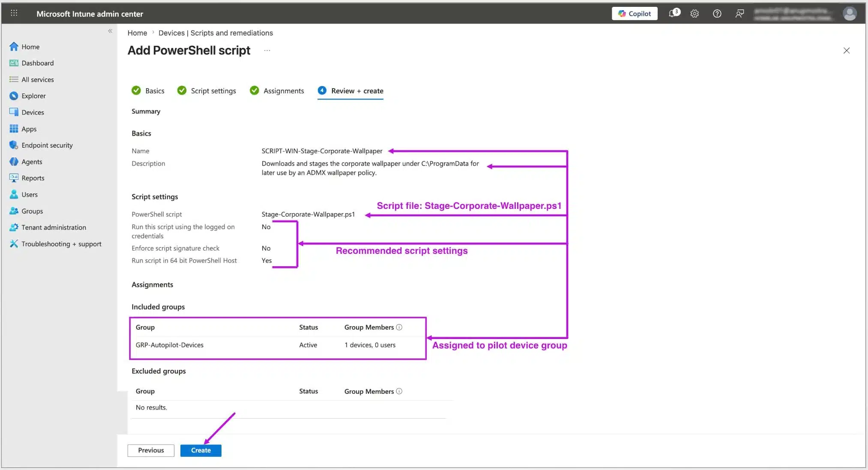
Task: Select the Review + create step tab
Action: click(350, 91)
